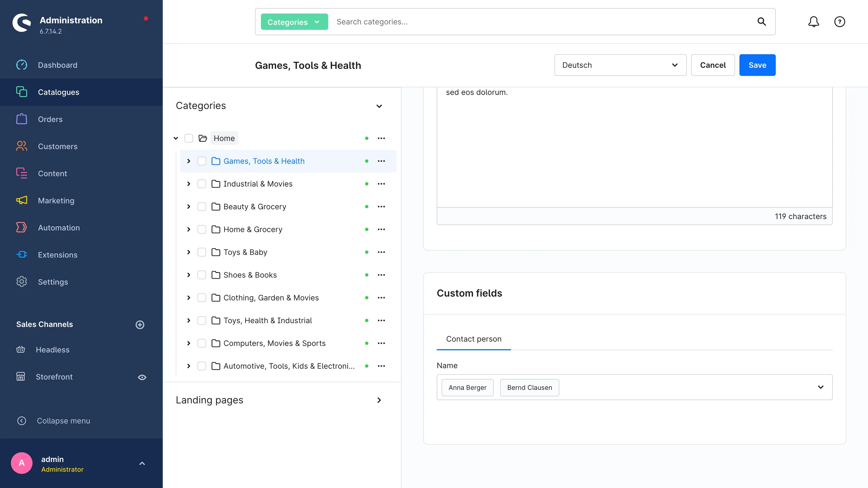Open context menu dots for Toys & Baby
This screenshot has width=868, height=488.
(381, 252)
